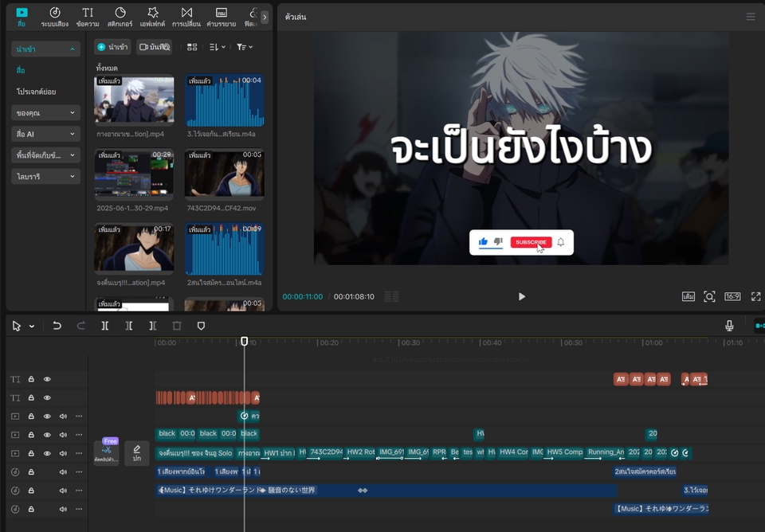Viewport: 765px width, 532px height.
Task: Hide the top text track
Action: (47, 379)
